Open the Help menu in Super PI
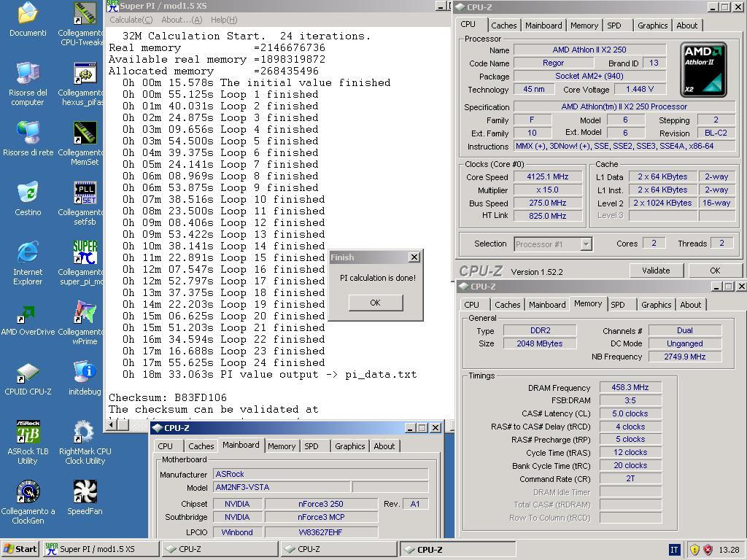 [224, 20]
